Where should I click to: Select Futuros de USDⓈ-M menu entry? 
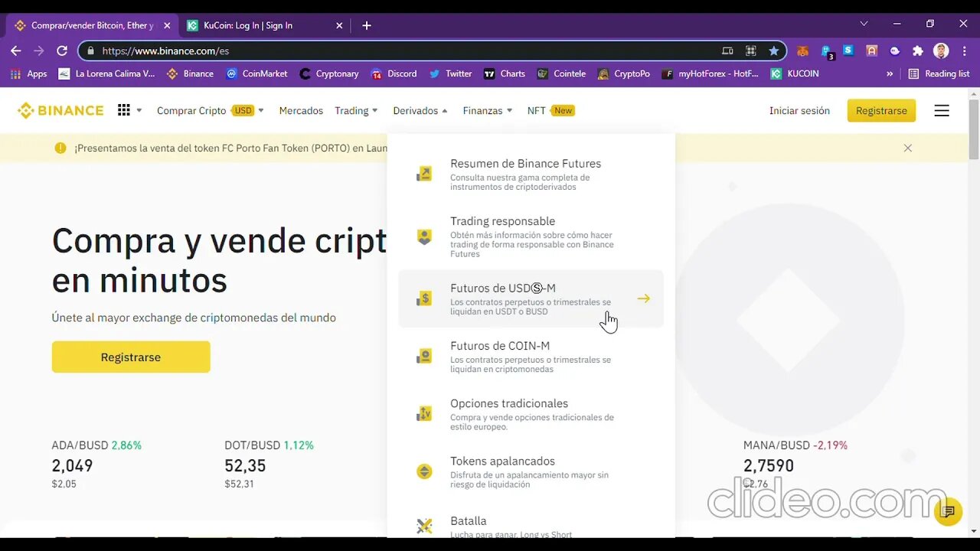[531, 298]
